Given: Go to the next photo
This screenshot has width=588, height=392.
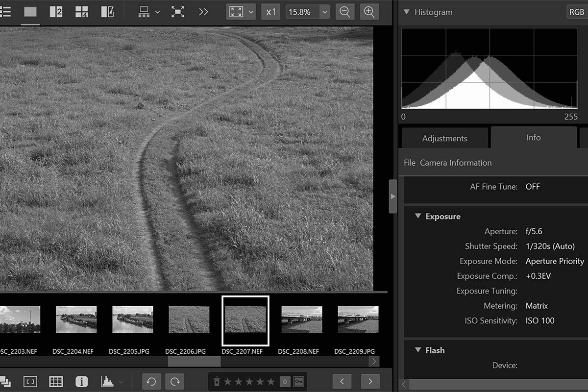Looking at the screenshot, I should [x=370, y=381].
